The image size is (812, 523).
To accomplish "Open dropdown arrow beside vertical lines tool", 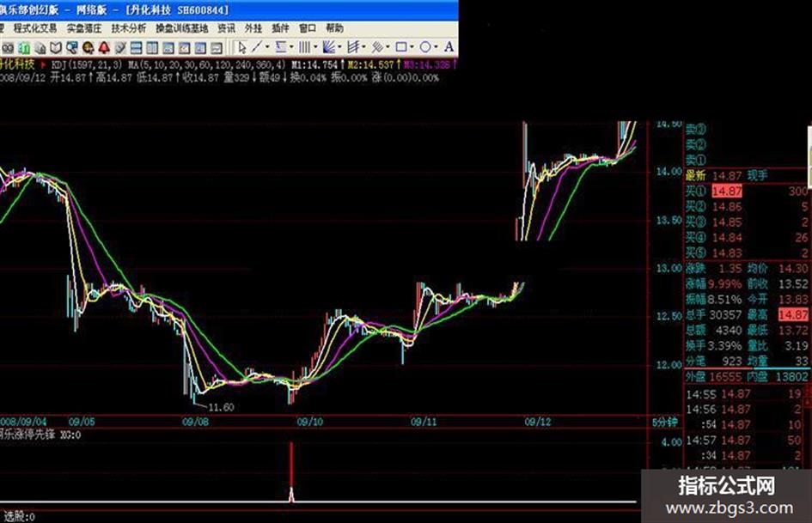I will click(314, 47).
